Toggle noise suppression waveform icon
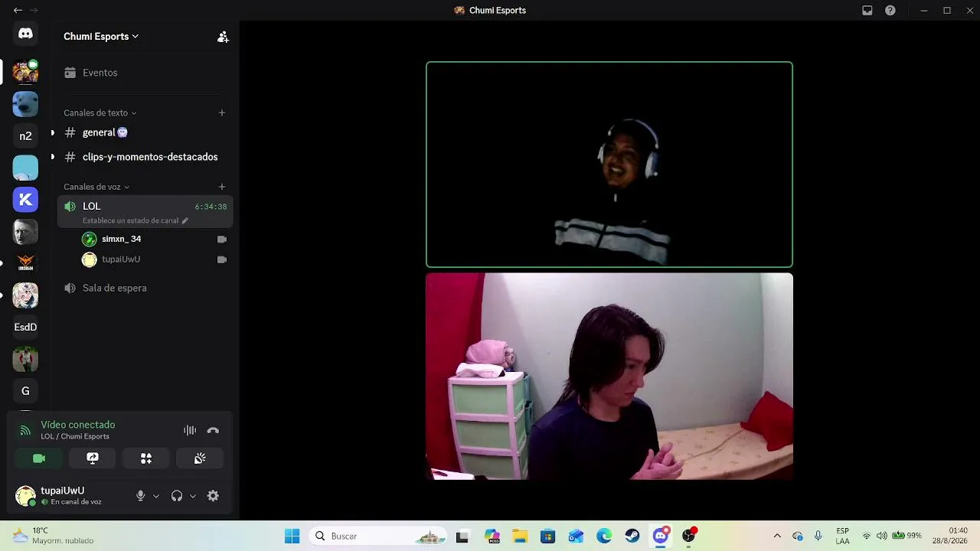The width and height of the screenshot is (980, 551). [190, 430]
